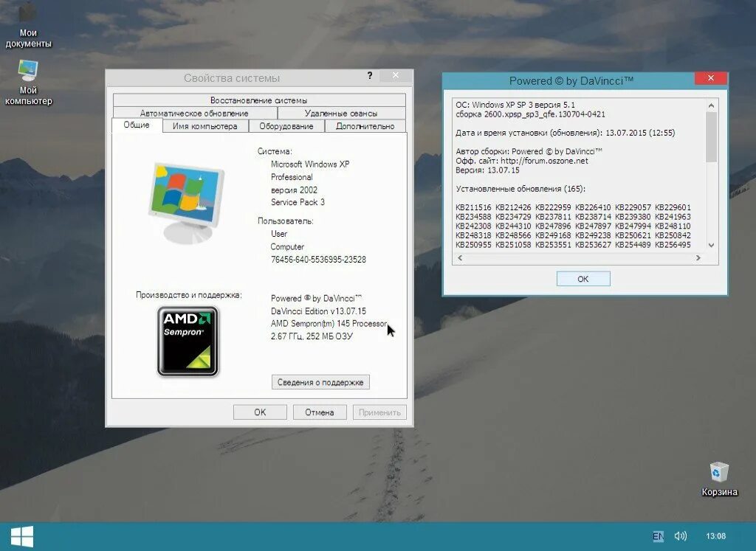756x551 pixels.
Task: Close the Powered by DaVincci window
Action: tap(711, 78)
